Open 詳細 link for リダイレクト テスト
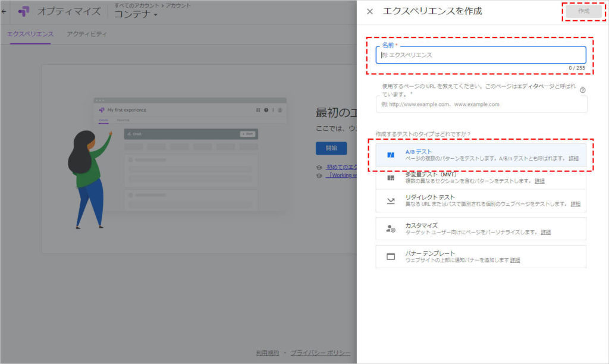This screenshot has height=364, width=609. pyautogui.click(x=575, y=204)
